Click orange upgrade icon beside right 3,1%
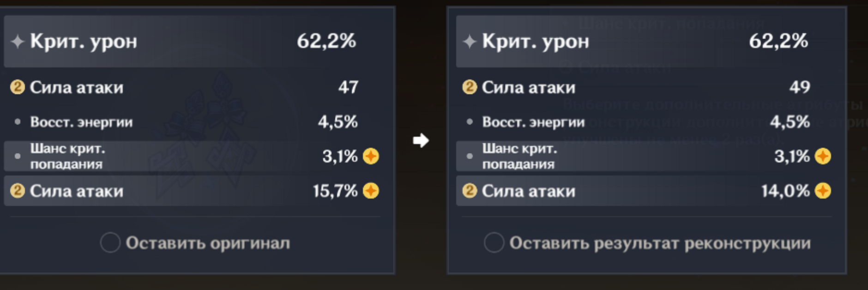 823,156
